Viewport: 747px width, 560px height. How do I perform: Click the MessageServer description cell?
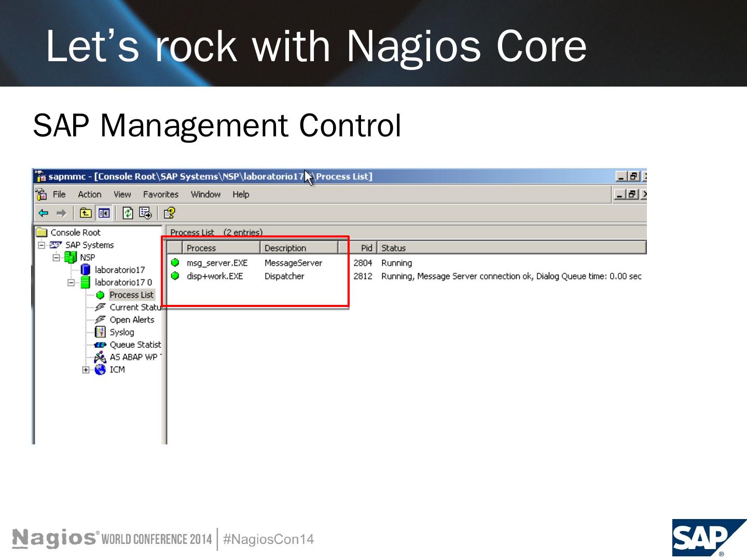click(293, 263)
